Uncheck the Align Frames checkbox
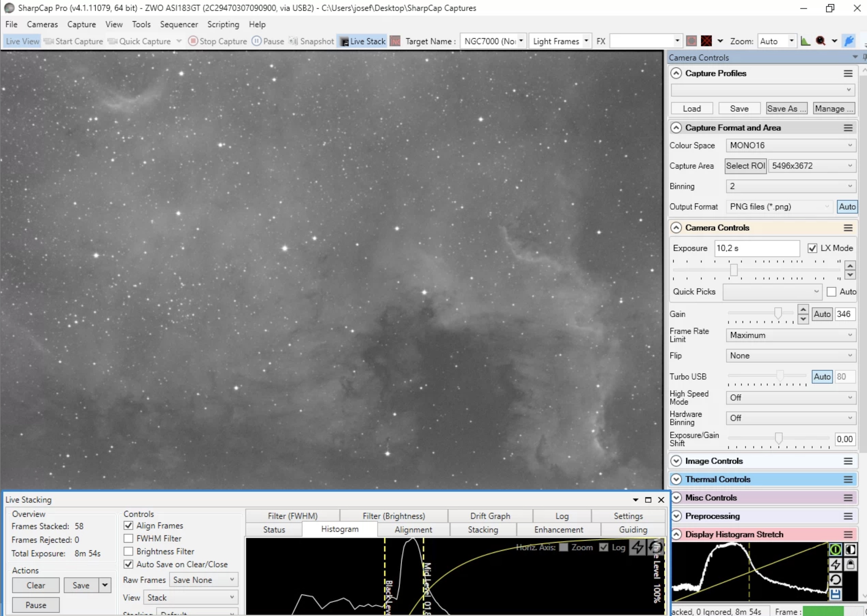867x616 pixels. pyautogui.click(x=129, y=525)
